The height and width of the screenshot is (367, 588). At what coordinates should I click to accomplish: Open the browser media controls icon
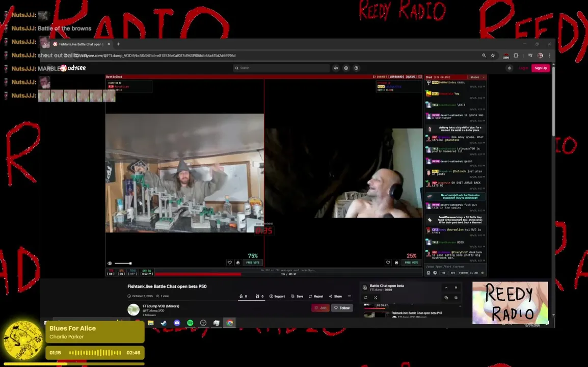point(530,56)
